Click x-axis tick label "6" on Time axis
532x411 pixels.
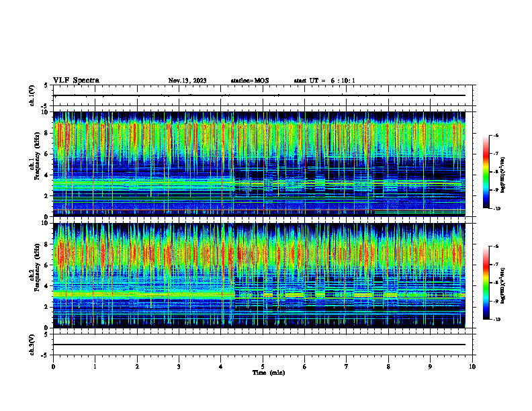305,367
